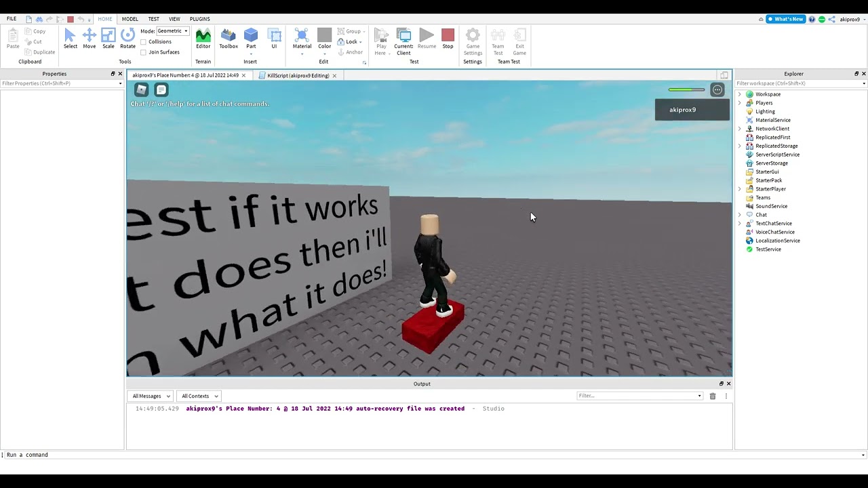Switch to the PLUGINS ribbon tab

[x=199, y=19]
